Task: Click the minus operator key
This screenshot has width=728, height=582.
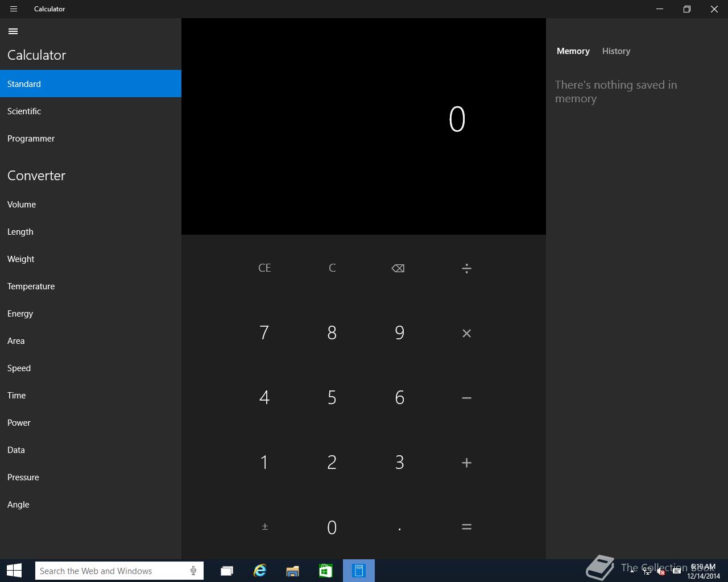Action: 466,398
